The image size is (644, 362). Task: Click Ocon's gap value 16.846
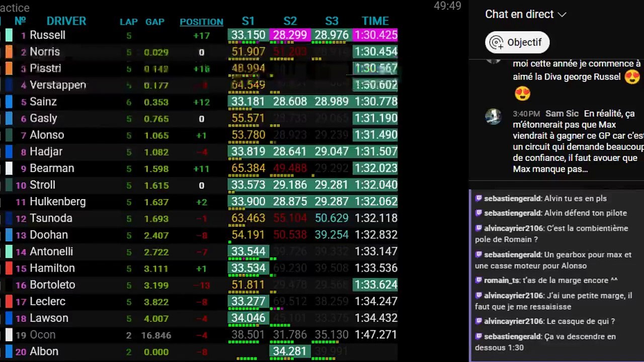[156, 335]
